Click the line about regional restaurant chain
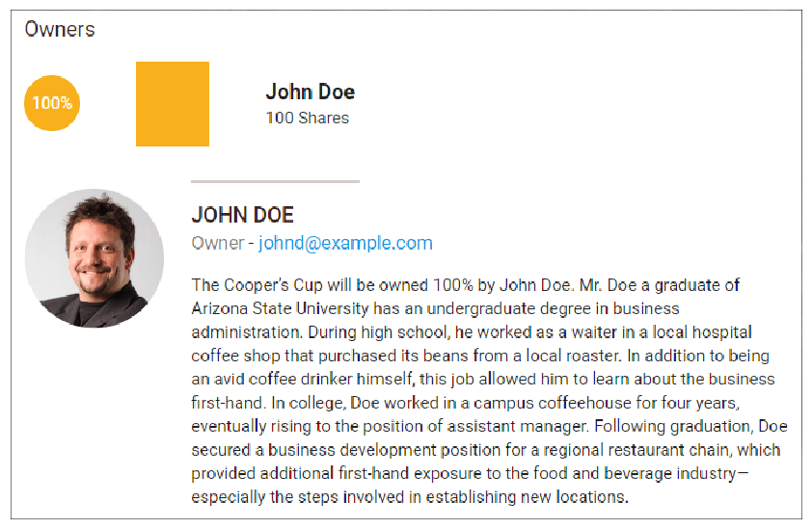 click(486, 450)
